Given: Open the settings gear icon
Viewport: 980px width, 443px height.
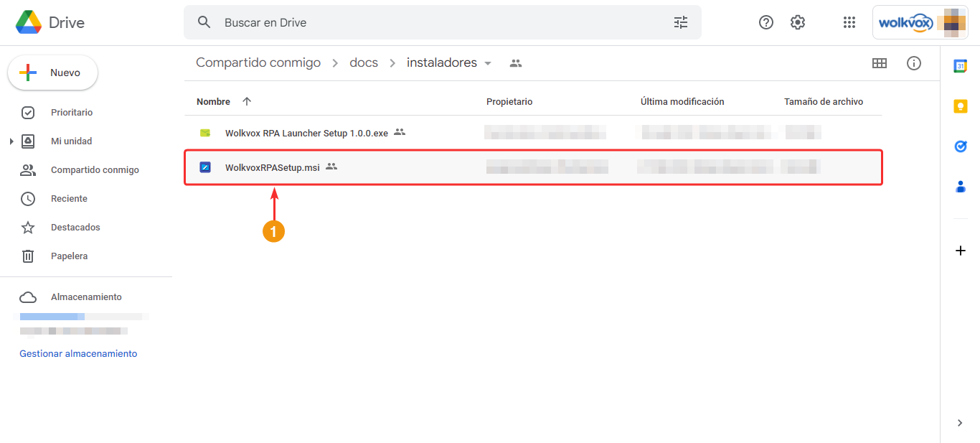Looking at the screenshot, I should tap(798, 22).
